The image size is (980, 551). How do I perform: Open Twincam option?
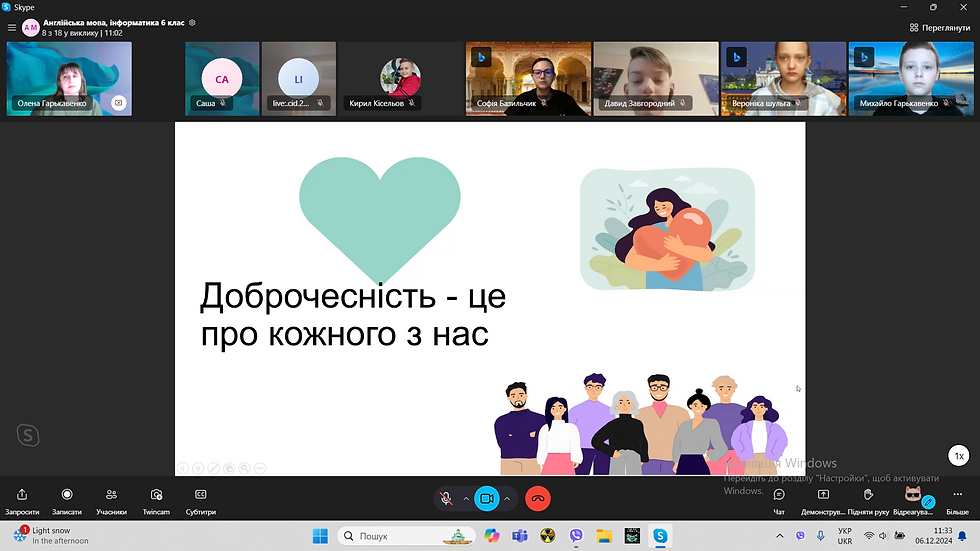(156, 501)
